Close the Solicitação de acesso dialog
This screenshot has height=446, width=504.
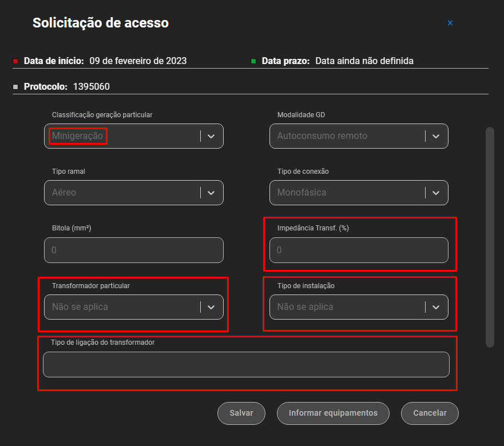[x=450, y=23]
